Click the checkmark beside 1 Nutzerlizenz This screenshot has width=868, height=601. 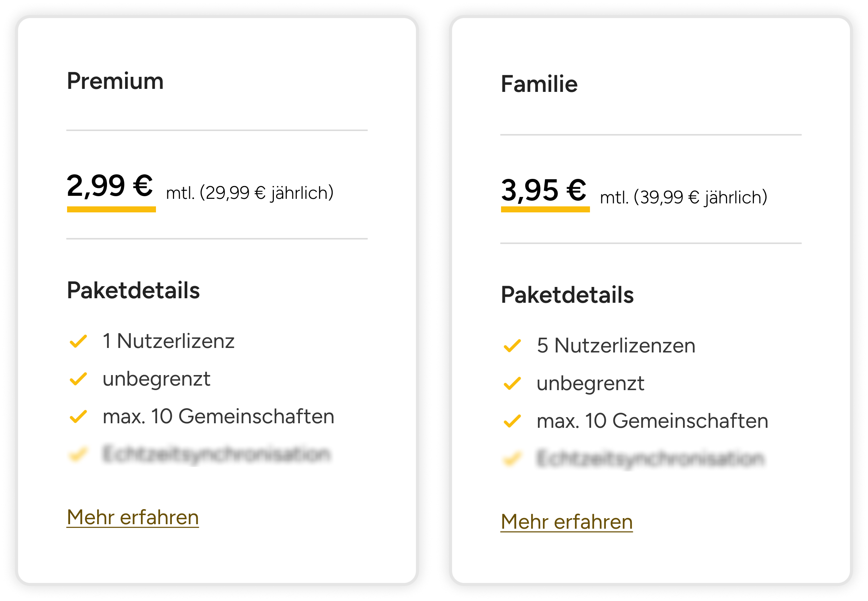(x=78, y=341)
